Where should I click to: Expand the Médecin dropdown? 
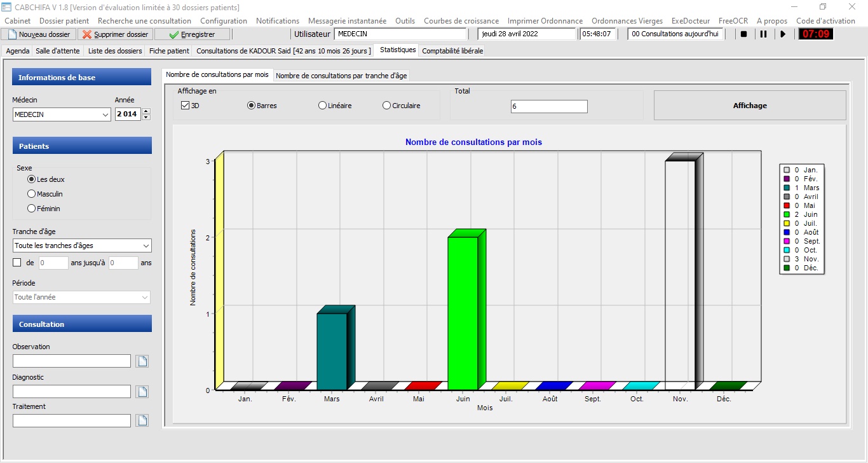click(x=105, y=115)
